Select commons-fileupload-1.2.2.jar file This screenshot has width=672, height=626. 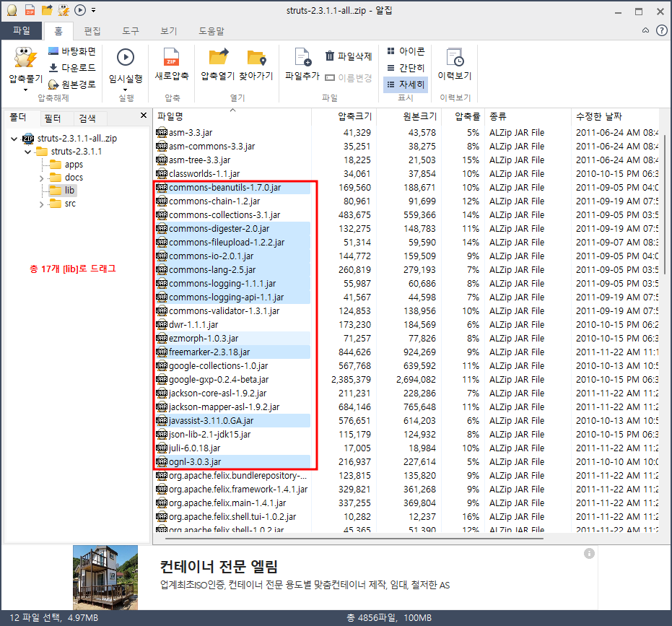[x=232, y=243]
